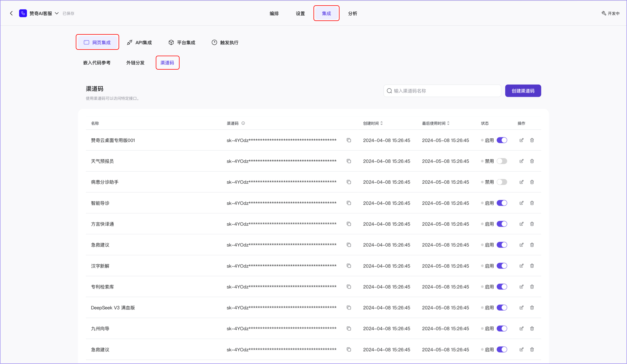627x364 pixels.
Task: Copy the 天气预报员 channel code
Action: coord(349,161)
